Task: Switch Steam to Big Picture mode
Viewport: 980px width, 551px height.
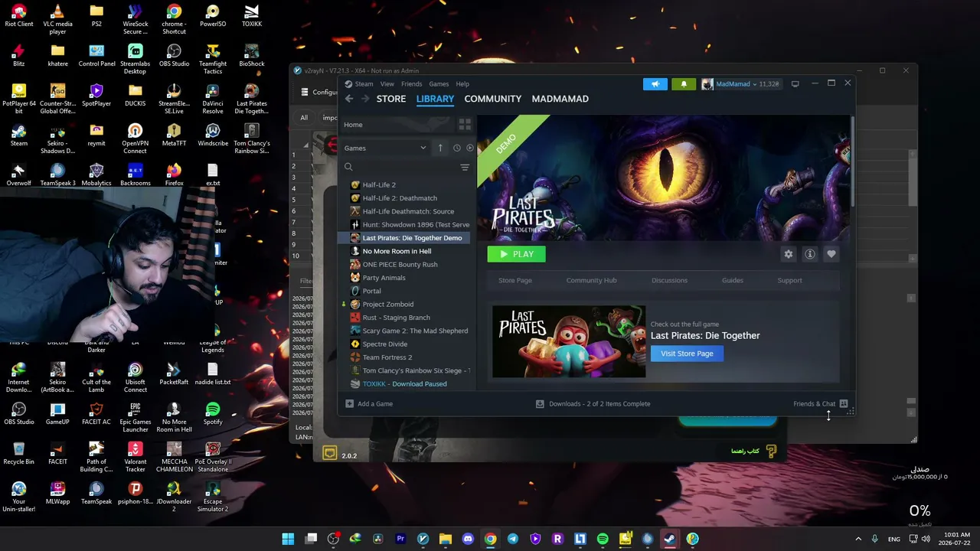Action: [x=795, y=84]
